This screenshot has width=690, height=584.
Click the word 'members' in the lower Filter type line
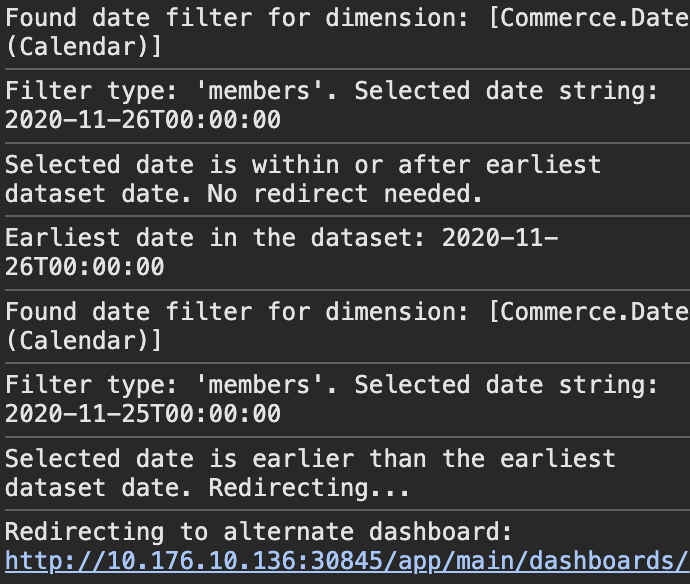(x=259, y=385)
